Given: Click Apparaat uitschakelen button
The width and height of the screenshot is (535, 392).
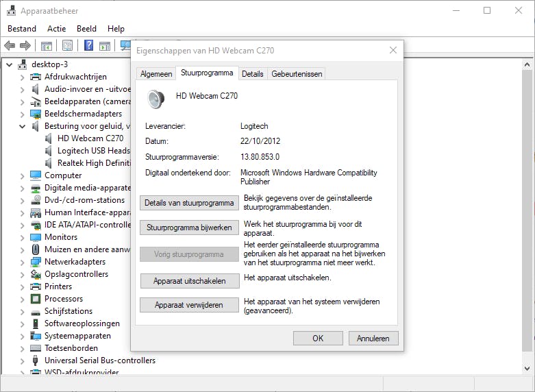Looking at the screenshot, I should coord(190,281).
